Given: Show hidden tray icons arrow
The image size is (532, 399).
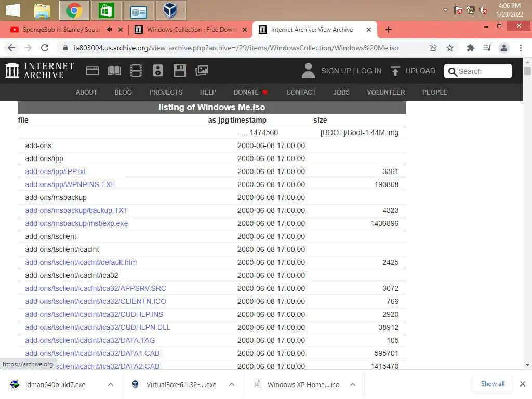Looking at the screenshot, I should pos(445,10).
